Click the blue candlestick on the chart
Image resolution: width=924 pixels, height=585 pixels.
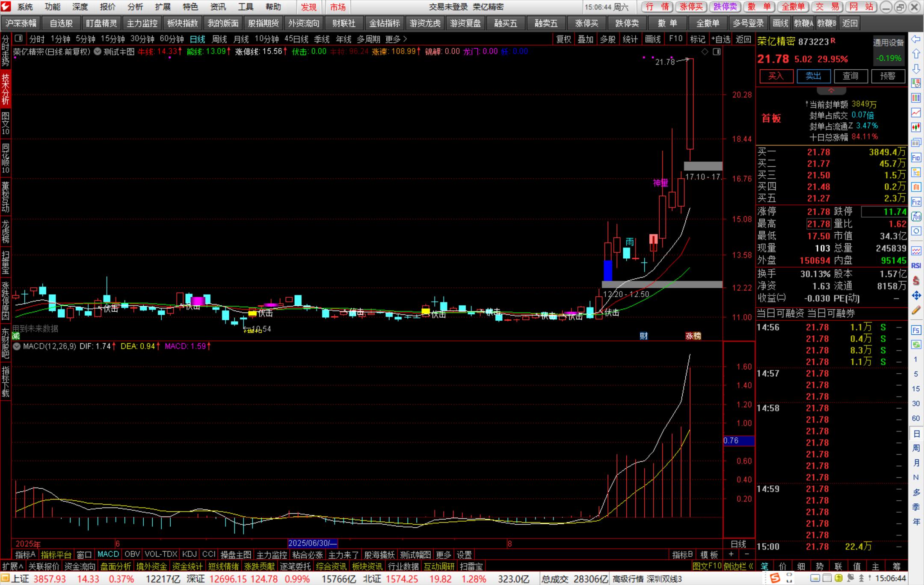click(x=607, y=270)
